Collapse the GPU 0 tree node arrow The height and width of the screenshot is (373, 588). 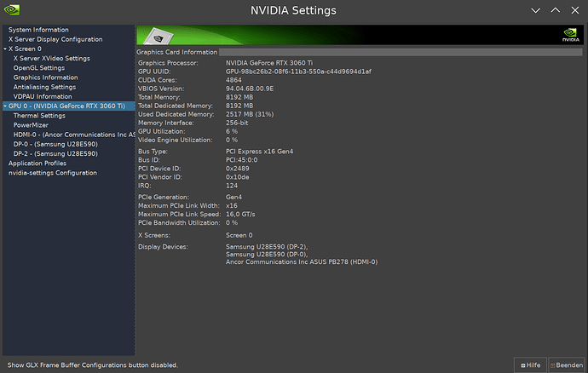coord(5,106)
